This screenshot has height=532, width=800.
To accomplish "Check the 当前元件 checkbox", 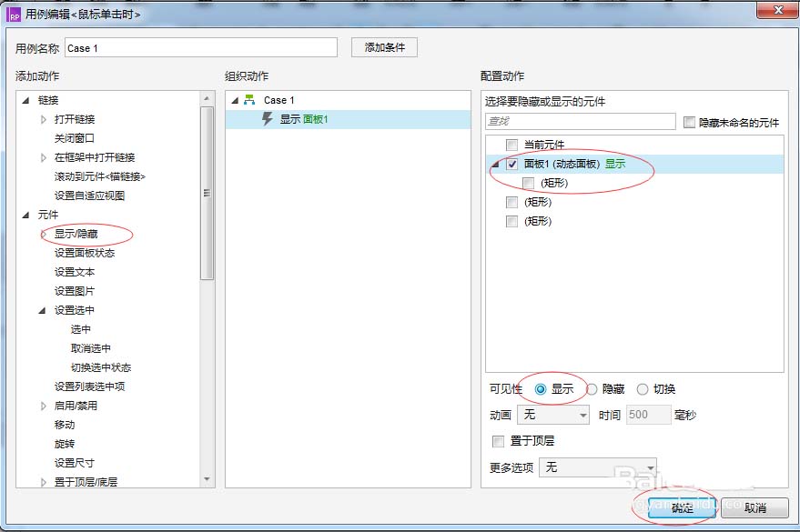I will pyautogui.click(x=511, y=142).
